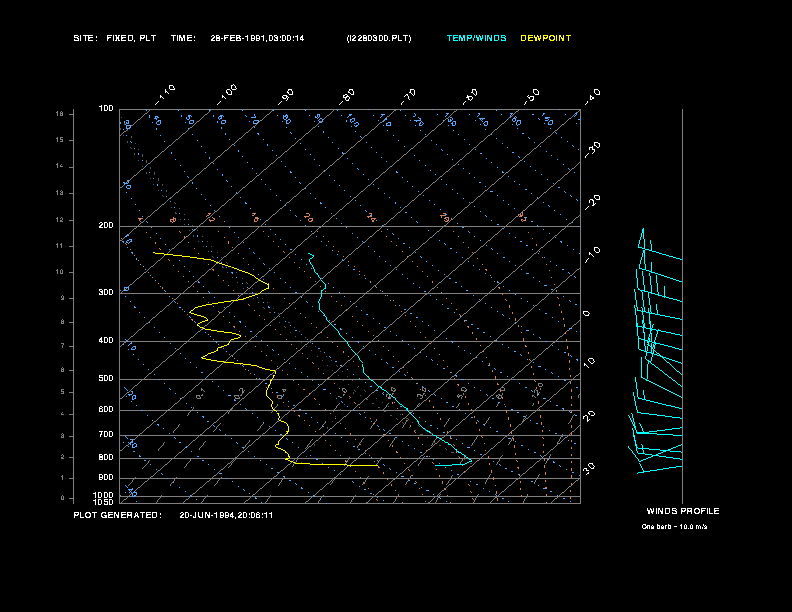Click the 'FIXED, PLT' site name
792x612 pixels.
tap(131, 38)
